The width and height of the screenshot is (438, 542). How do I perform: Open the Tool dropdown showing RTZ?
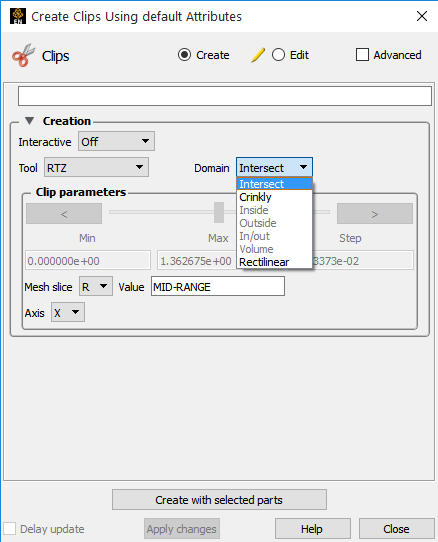96,167
